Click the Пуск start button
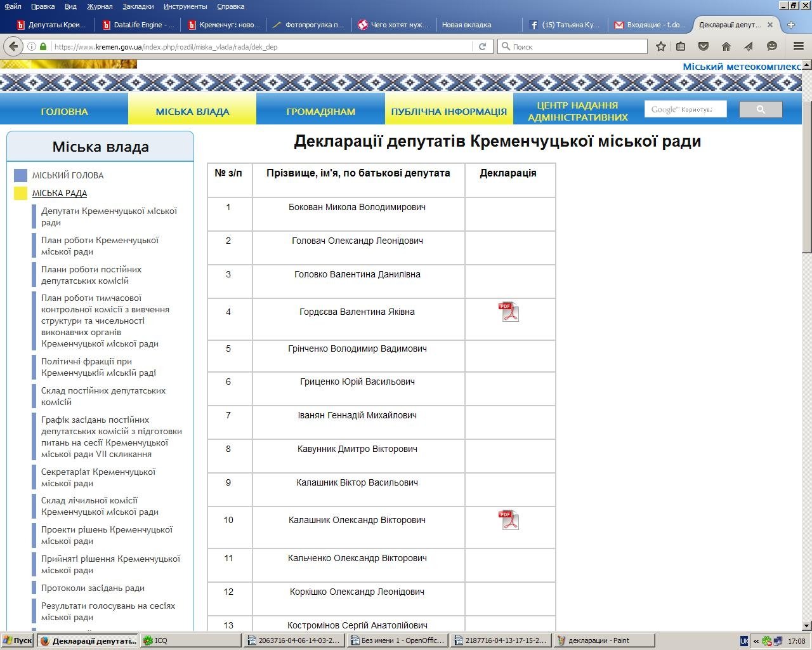812x650 pixels. [17, 640]
